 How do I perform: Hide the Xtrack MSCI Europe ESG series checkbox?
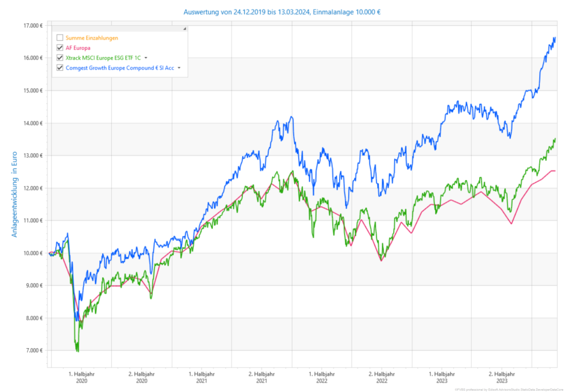pyautogui.click(x=60, y=58)
